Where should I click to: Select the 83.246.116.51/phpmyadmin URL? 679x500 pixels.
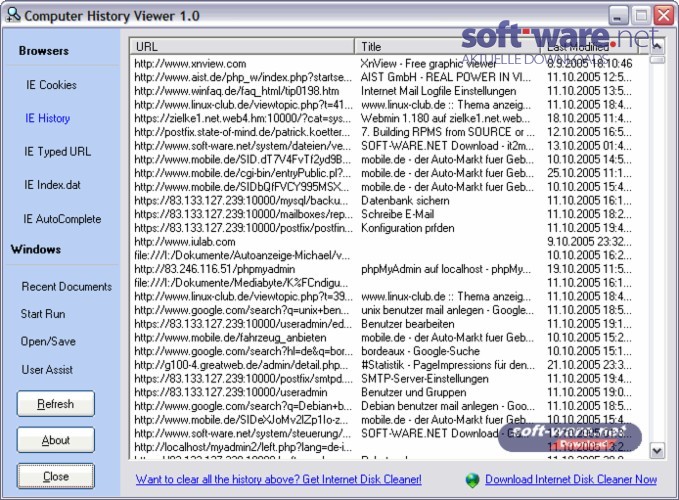(x=215, y=269)
